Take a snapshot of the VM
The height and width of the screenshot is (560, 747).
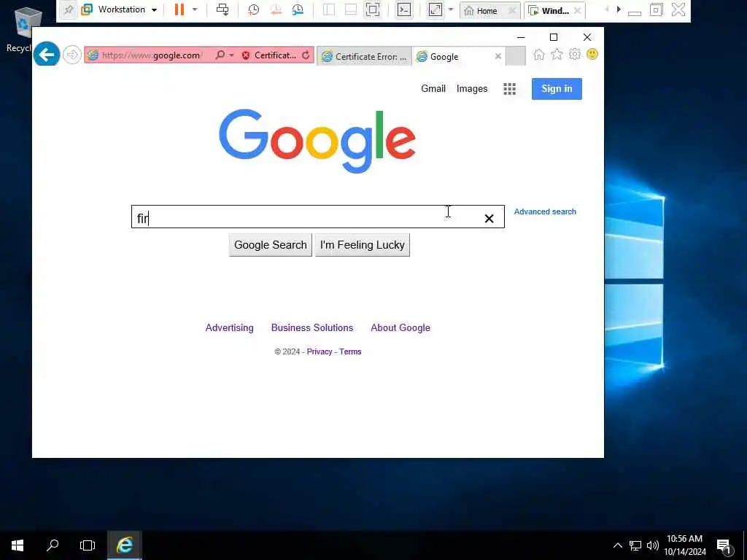tap(253, 9)
